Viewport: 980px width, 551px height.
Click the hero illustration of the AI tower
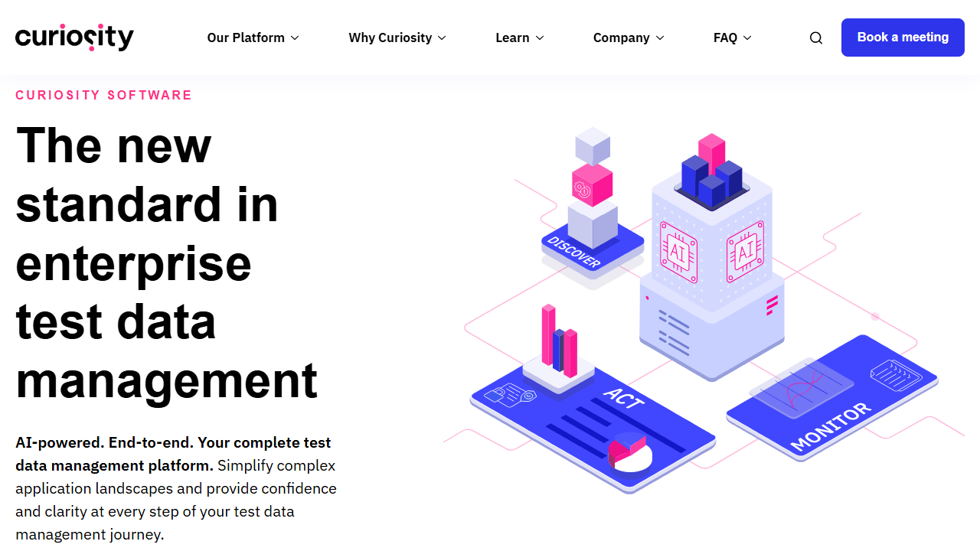(x=703, y=310)
